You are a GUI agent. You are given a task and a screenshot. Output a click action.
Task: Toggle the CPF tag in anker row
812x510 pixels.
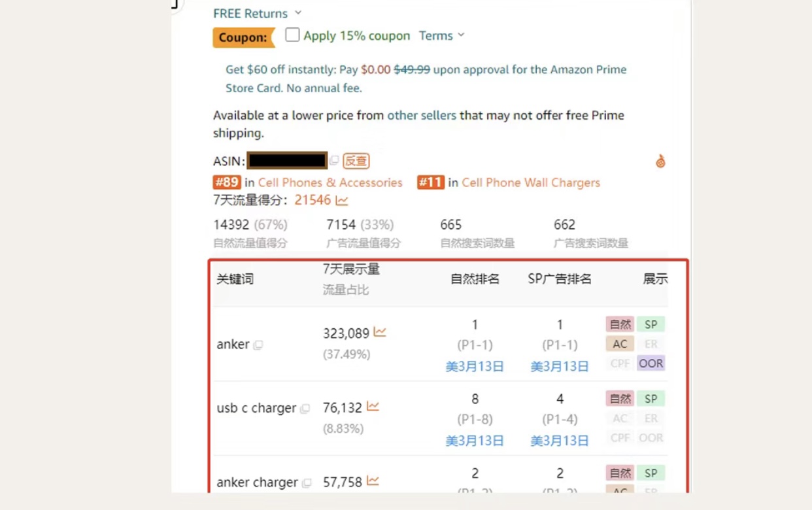pos(620,364)
